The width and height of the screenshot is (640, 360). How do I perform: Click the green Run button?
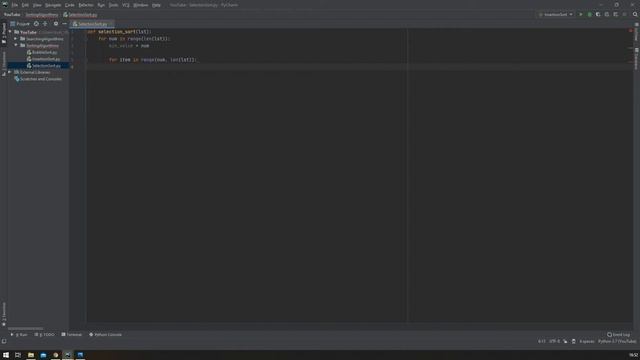pos(581,14)
